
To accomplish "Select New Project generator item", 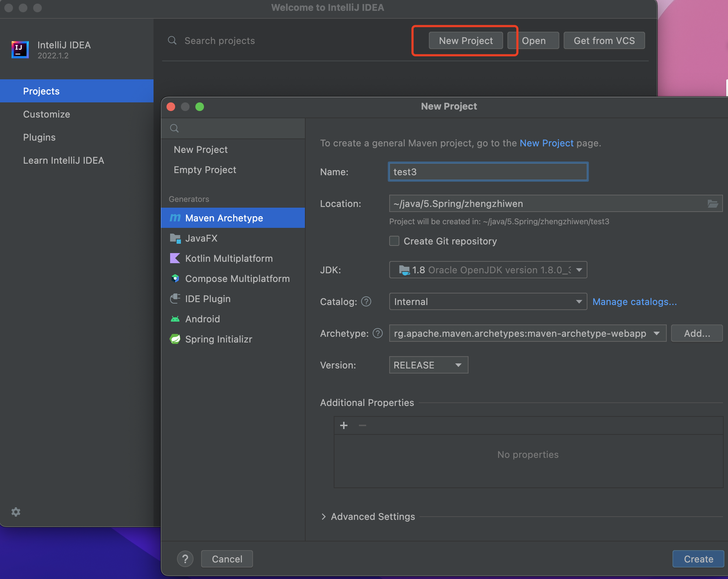I will (x=233, y=149).
